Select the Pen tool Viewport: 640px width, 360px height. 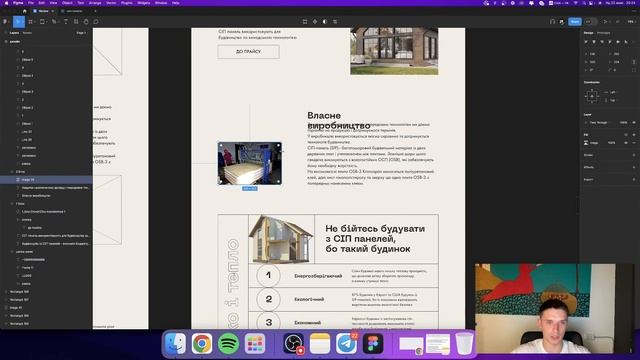tap(53, 22)
